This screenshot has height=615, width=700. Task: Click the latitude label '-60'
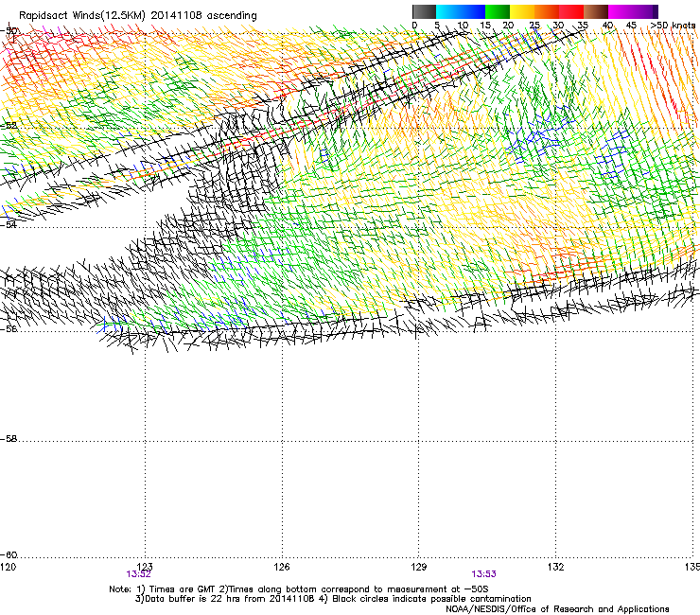coord(9,554)
